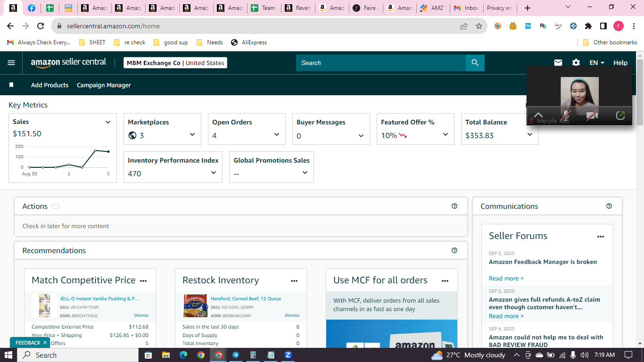Screen dimensions: 644x362
Task: Expand the Marketplaces metric card
Action: tap(192, 135)
